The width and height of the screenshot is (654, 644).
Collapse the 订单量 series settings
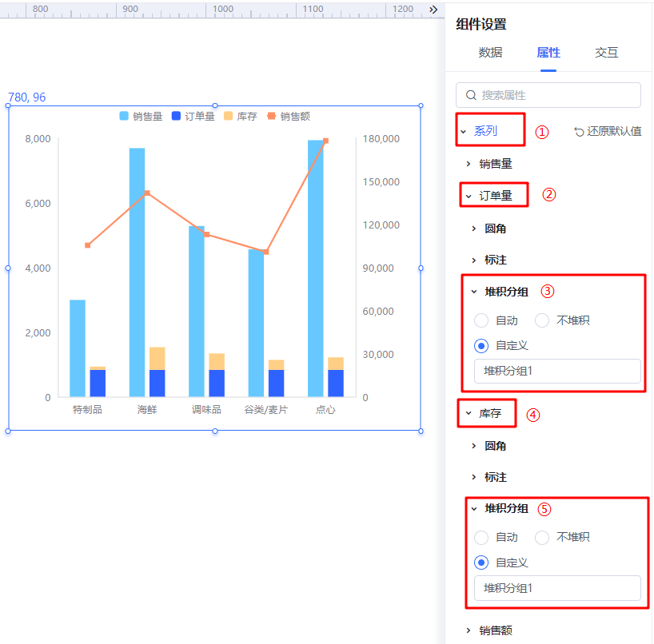coord(469,196)
